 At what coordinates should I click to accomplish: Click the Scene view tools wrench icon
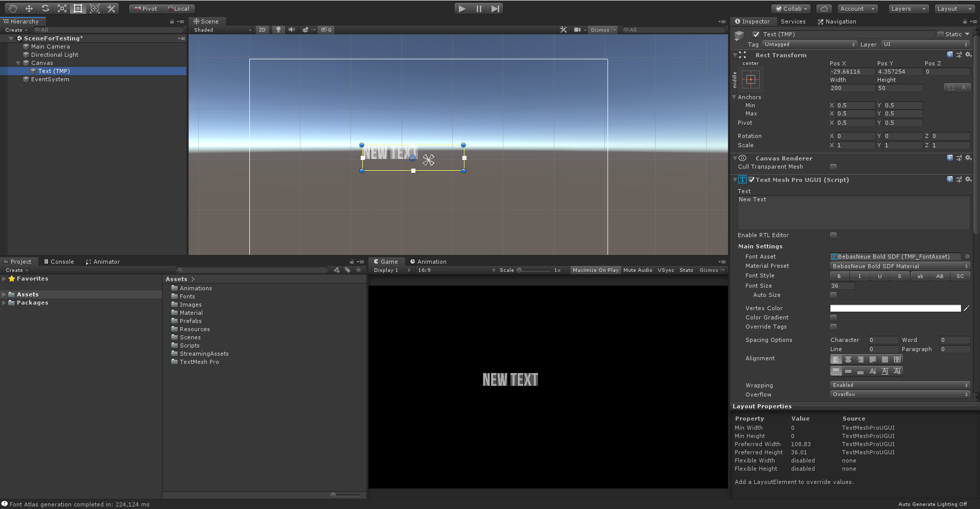[x=563, y=30]
